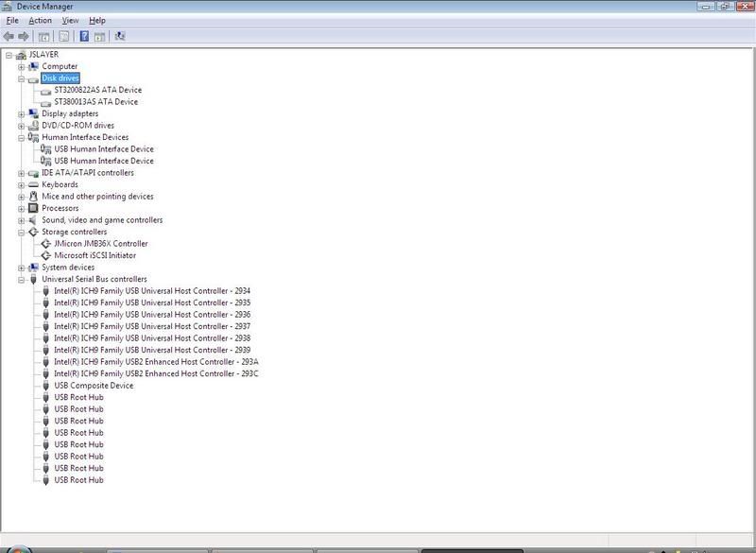Click the Human Interface Devices category icon
The width and height of the screenshot is (756, 553).
pyautogui.click(x=33, y=137)
